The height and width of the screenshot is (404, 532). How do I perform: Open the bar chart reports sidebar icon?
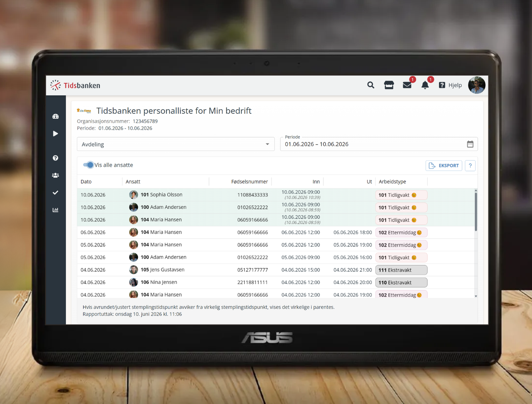56,210
